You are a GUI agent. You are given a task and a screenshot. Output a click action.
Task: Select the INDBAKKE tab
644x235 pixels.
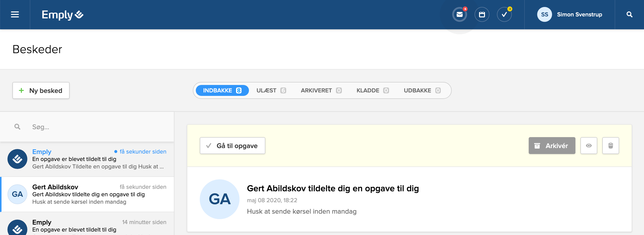222,90
